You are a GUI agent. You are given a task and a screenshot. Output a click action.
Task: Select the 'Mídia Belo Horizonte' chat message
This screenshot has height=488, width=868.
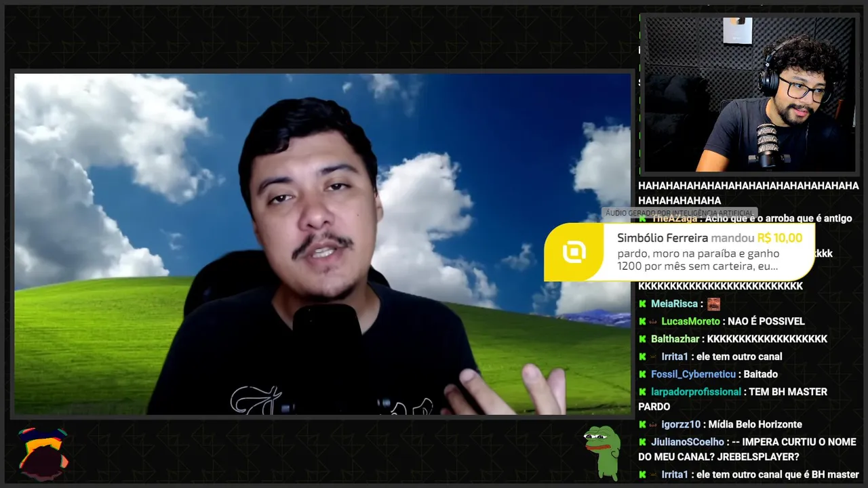pos(755,424)
